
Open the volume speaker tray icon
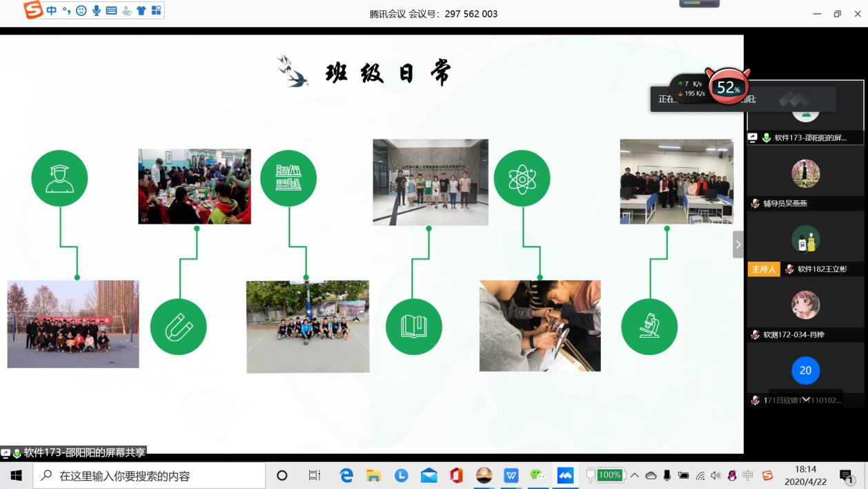tap(716, 475)
